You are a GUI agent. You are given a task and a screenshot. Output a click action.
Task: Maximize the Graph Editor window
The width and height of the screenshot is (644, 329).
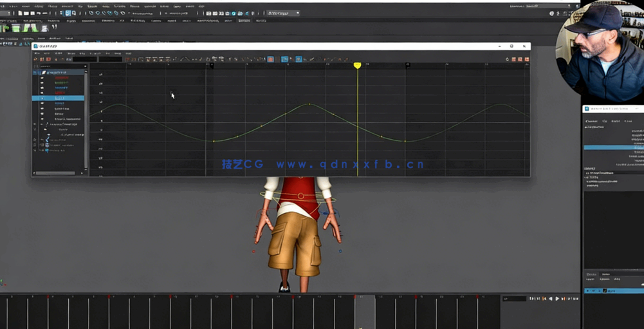(x=511, y=46)
